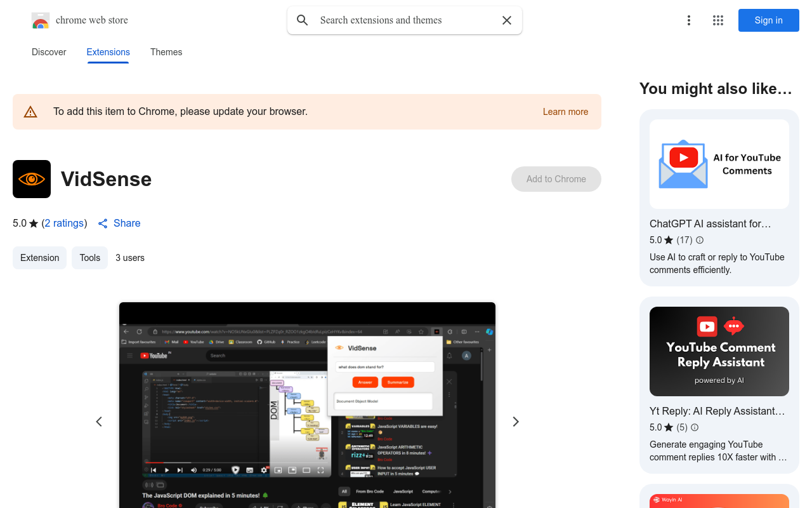The height and width of the screenshot is (508, 812).
Task: Open the three-dot more options menu
Action: point(689,20)
